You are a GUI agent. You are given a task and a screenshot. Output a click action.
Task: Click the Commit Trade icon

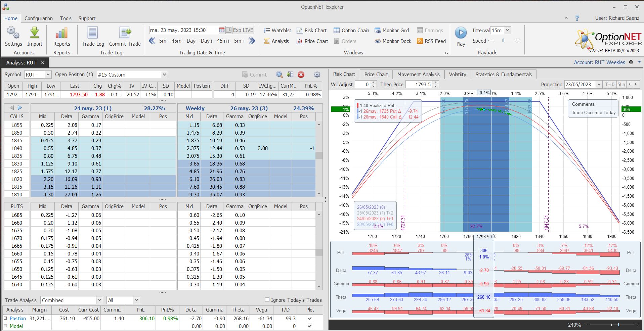pos(125,33)
